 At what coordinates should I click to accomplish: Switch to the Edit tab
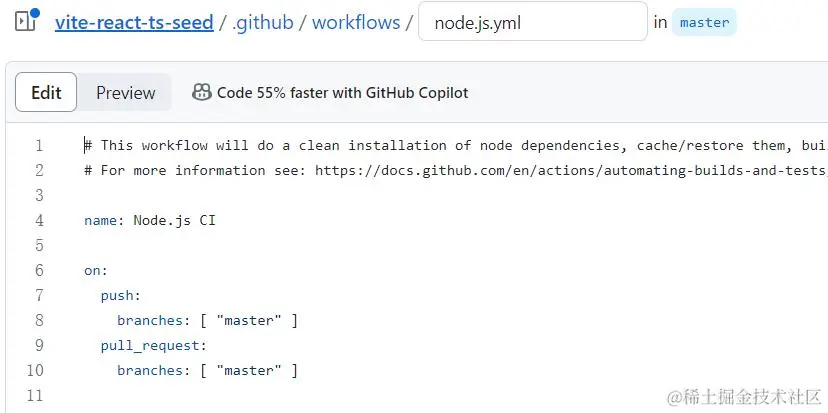click(x=46, y=93)
